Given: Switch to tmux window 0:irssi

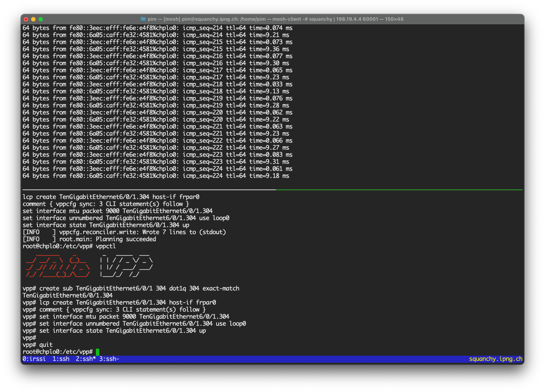Looking at the screenshot, I should [x=34, y=359].
